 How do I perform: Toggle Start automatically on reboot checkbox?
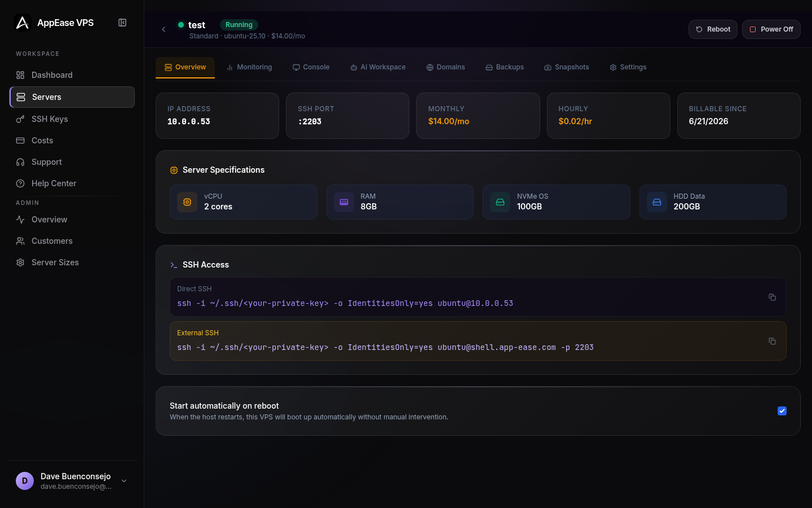(x=782, y=411)
